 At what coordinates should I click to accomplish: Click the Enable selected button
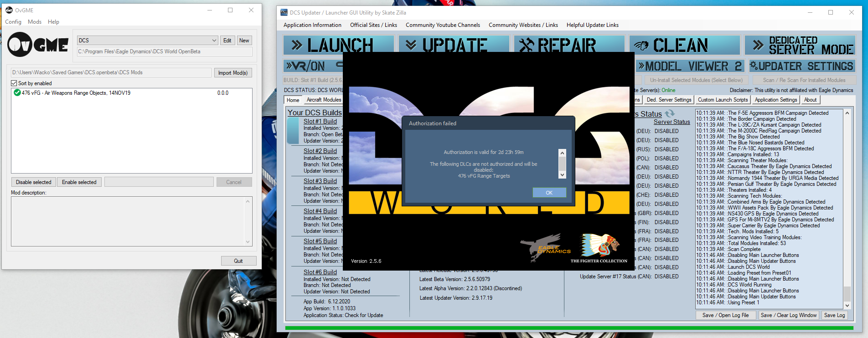(x=79, y=182)
